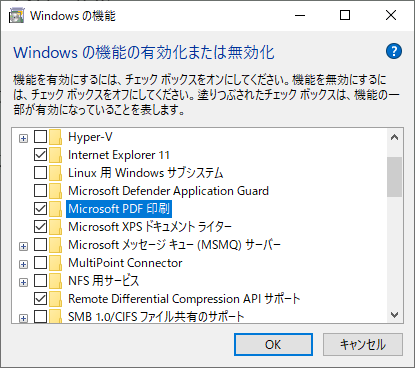Screen dimensions: 415x368
Task: Uncheck the Internet Explorer 11 checkbox
Action: click(40, 155)
